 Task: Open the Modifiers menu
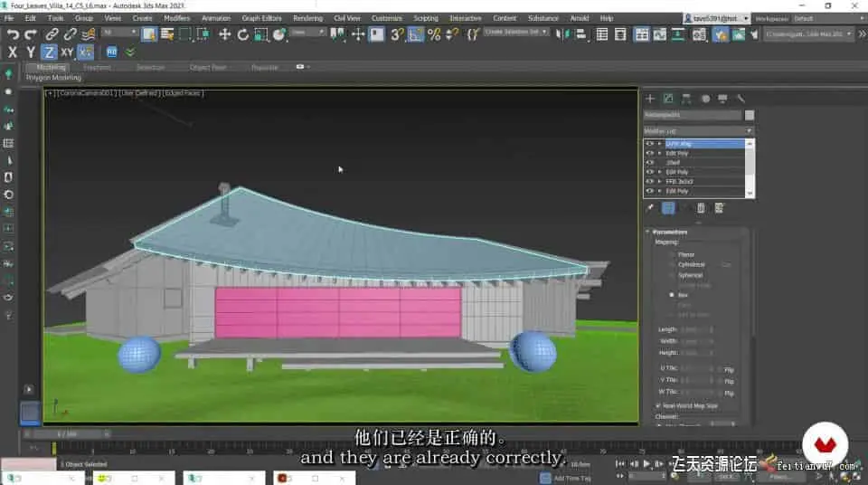tap(177, 18)
